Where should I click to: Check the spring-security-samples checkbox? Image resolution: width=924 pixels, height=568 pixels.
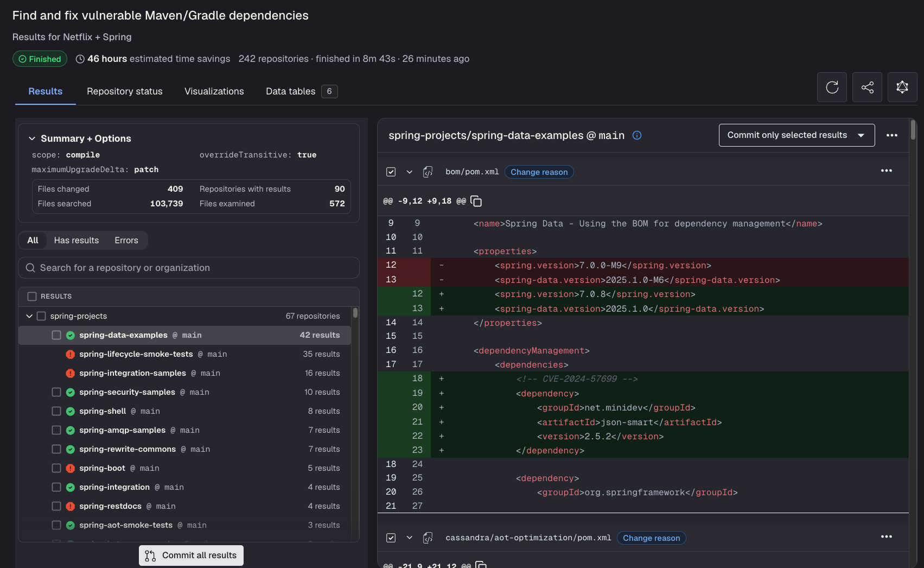click(x=56, y=392)
